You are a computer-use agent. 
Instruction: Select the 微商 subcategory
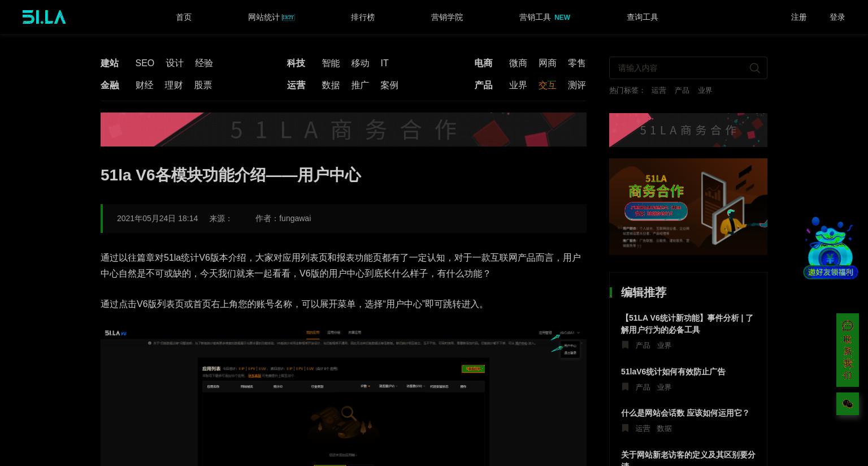[518, 63]
